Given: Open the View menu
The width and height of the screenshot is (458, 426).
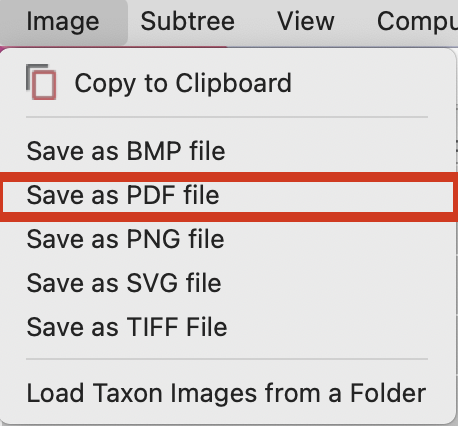Looking at the screenshot, I should [306, 22].
